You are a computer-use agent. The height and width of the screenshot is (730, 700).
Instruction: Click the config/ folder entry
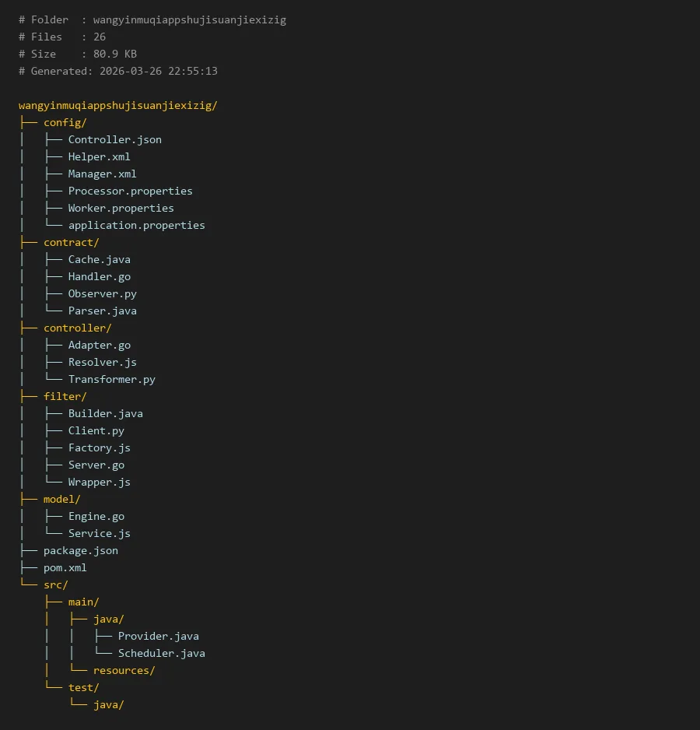(65, 122)
